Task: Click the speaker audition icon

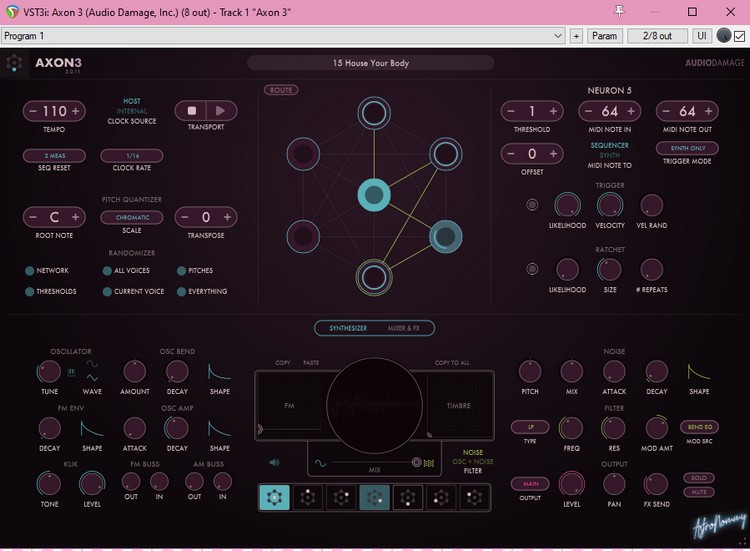Action: click(x=274, y=463)
